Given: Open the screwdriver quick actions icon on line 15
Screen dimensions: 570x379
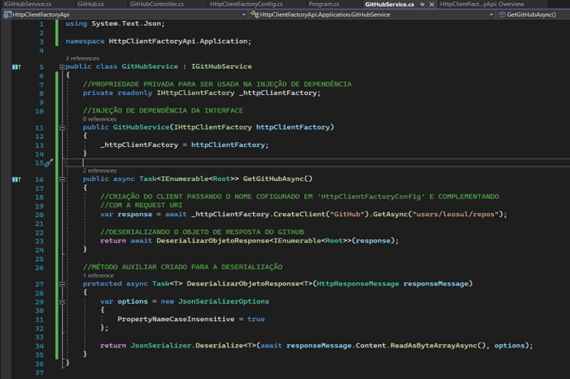Looking at the screenshot, I should pyautogui.click(x=49, y=163).
